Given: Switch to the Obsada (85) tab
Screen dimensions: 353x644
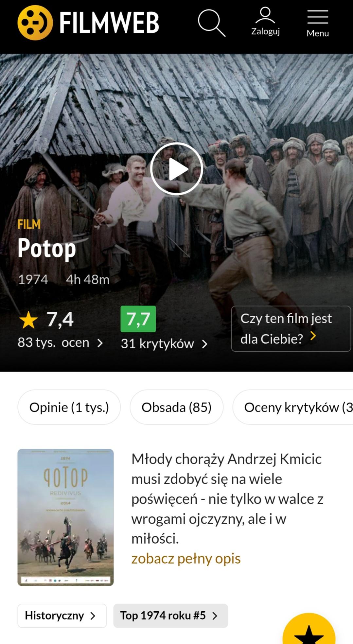Looking at the screenshot, I should pos(177,407).
